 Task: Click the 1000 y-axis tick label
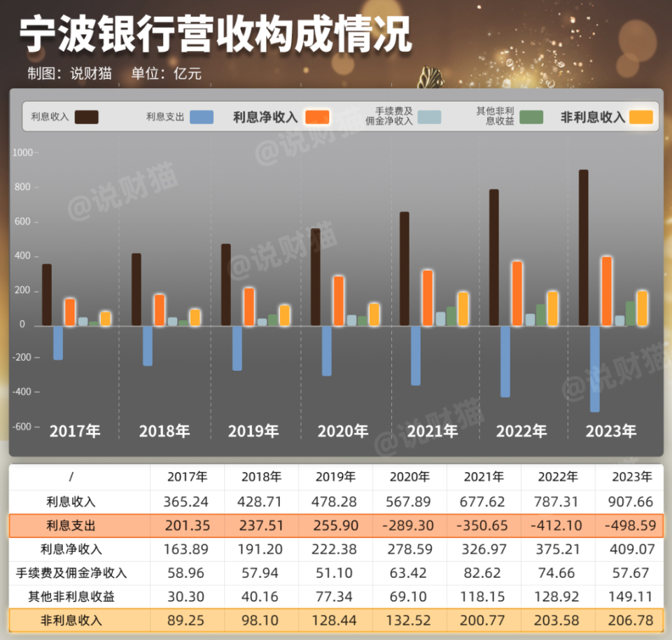coord(22,153)
